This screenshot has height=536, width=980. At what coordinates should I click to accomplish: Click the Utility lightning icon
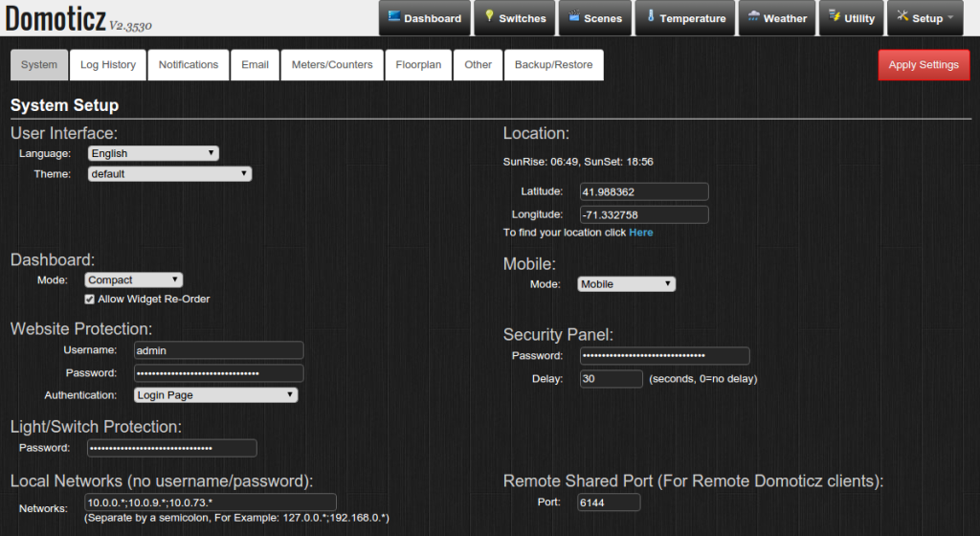[x=835, y=16]
